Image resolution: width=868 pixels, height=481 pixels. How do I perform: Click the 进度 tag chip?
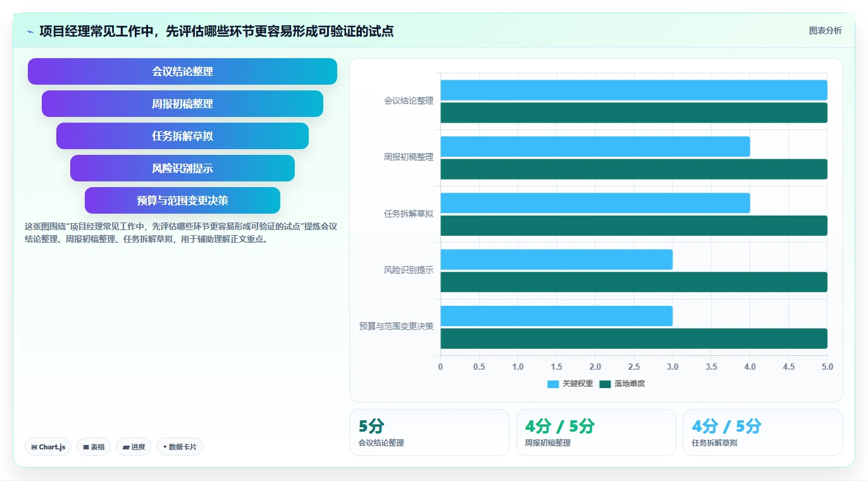[x=133, y=447]
